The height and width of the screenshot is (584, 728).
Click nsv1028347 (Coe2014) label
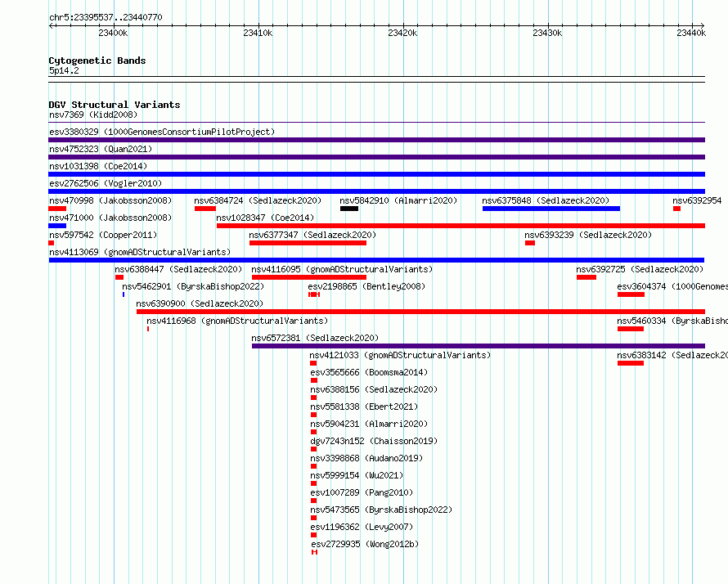[x=265, y=218]
